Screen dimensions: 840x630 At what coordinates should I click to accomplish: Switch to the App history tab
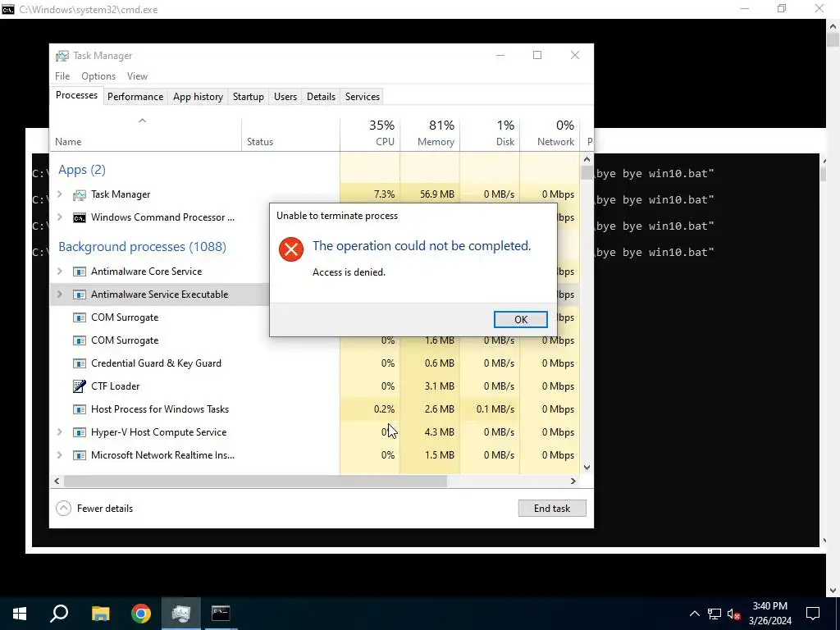click(x=198, y=97)
